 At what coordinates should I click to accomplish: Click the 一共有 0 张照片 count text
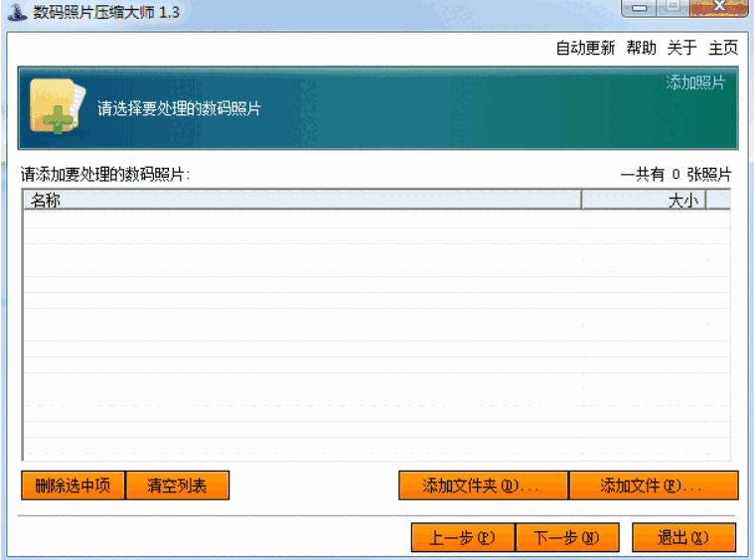click(676, 174)
